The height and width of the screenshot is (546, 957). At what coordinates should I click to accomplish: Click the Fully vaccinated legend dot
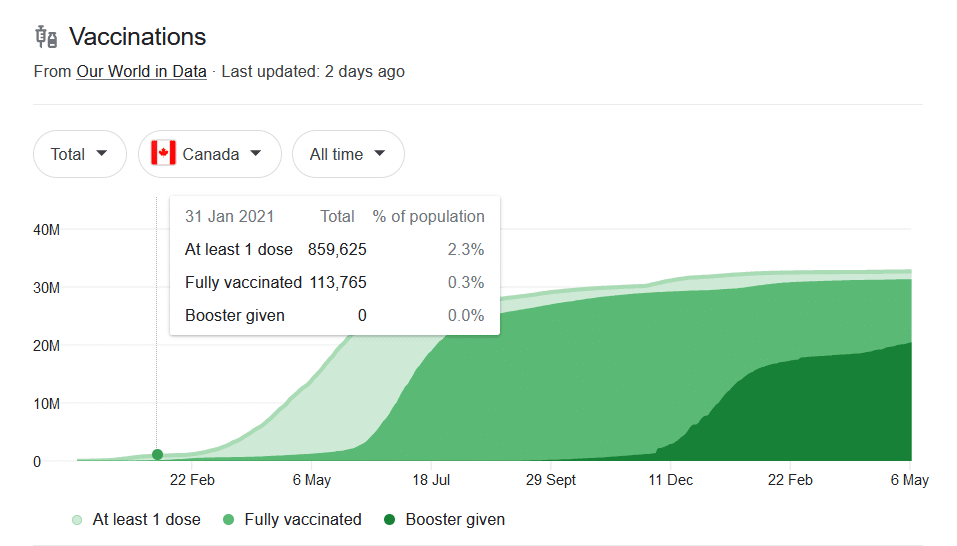(x=229, y=520)
